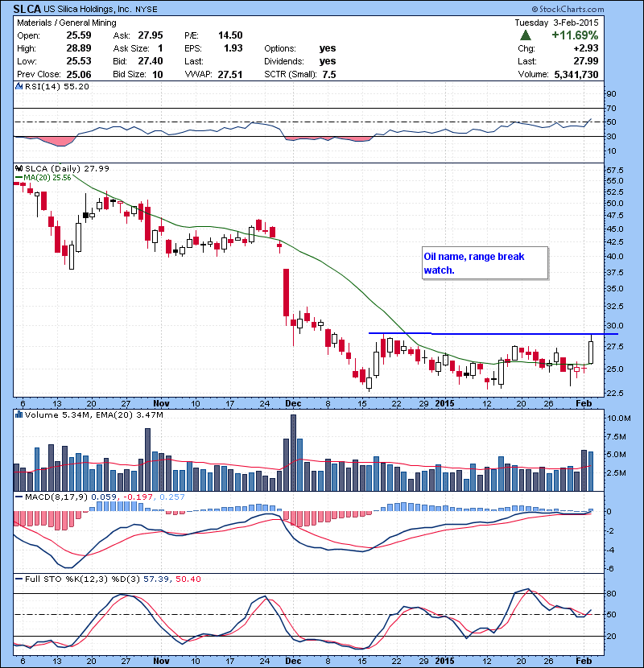Select the 'Oil name, range break watch' annotation
644x668 pixels.
(x=485, y=263)
